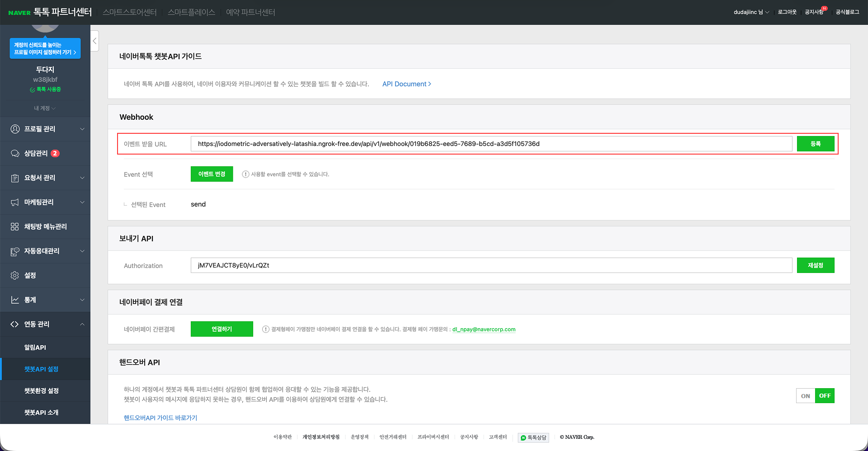Viewport: 868px width, 451px height.
Task: Switch the 핸드오버 API toggle to ON
Action: pyautogui.click(x=805, y=395)
